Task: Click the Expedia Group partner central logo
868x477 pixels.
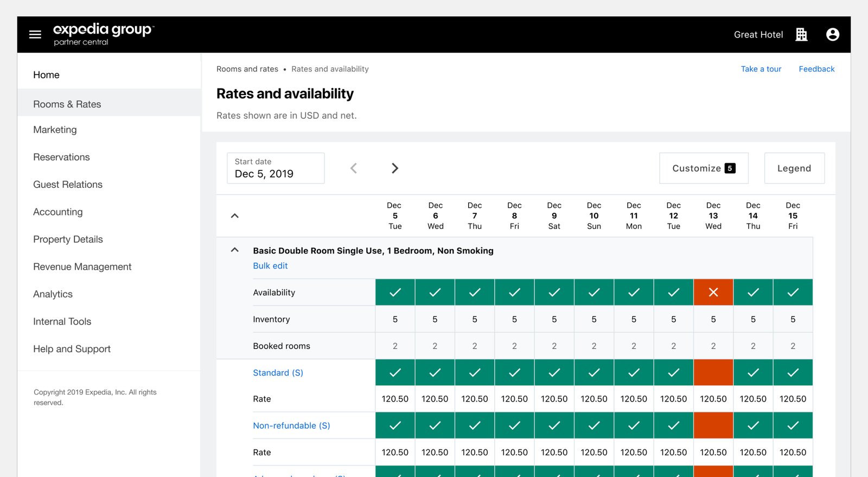Action: tap(103, 34)
